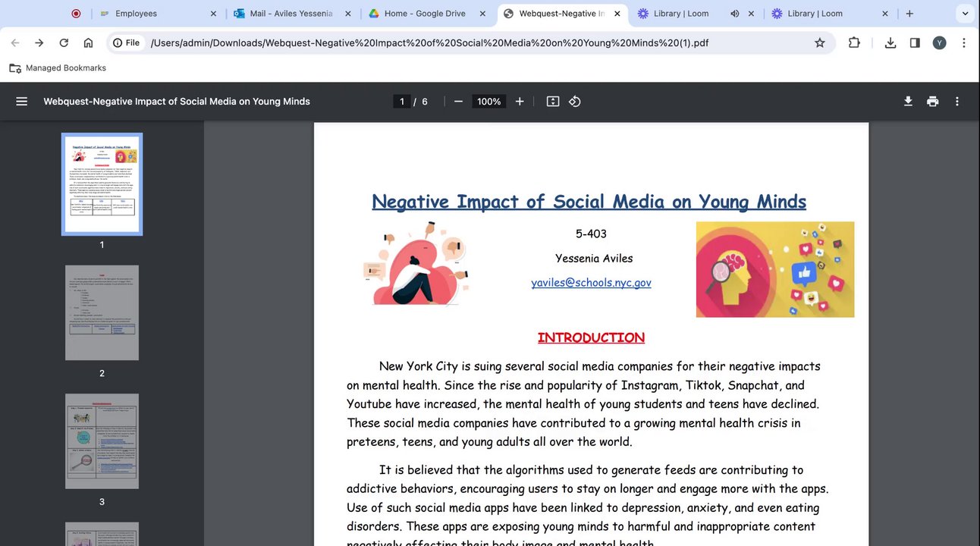The width and height of the screenshot is (980, 546).
Task: Download the PDF from the viewer toolbar
Action: (x=908, y=102)
